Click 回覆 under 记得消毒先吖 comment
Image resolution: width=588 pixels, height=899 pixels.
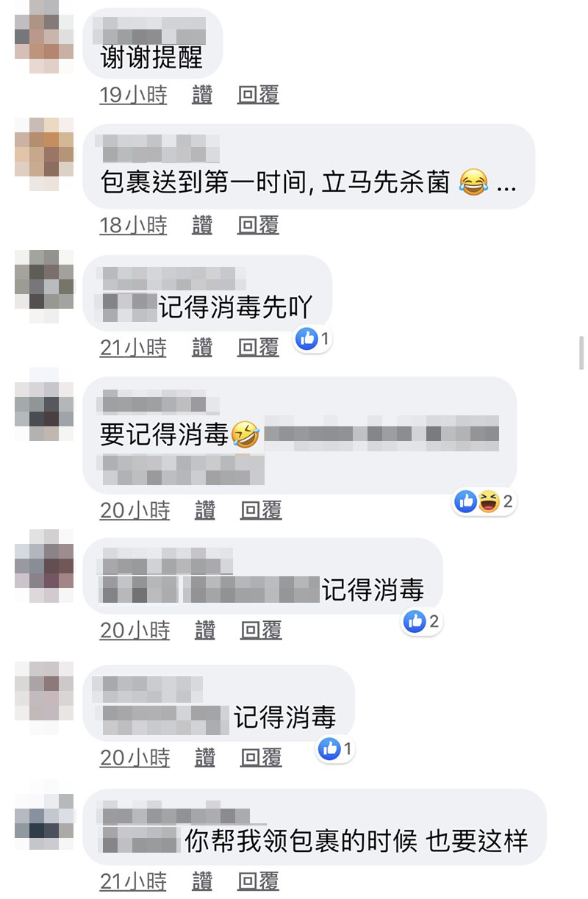click(x=258, y=348)
